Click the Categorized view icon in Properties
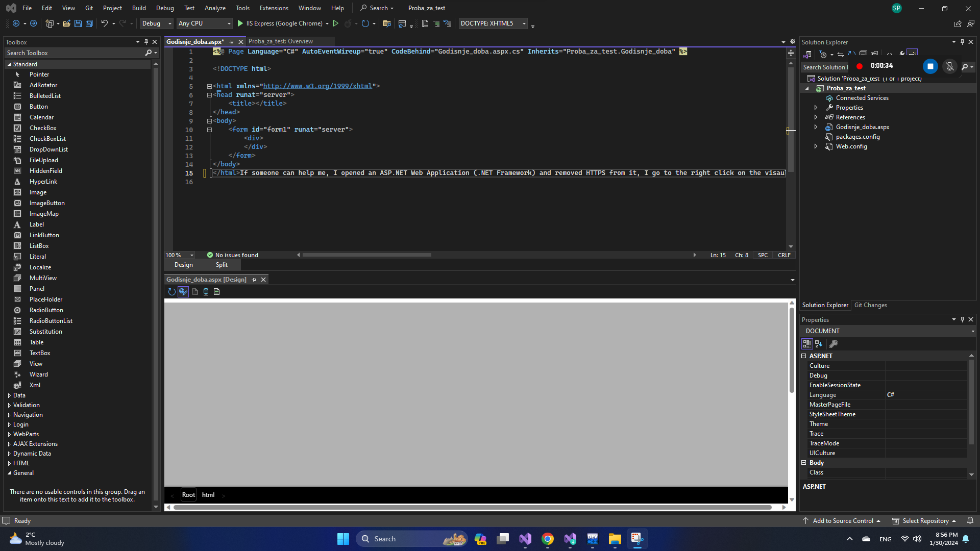 click(x=807, y=344)
